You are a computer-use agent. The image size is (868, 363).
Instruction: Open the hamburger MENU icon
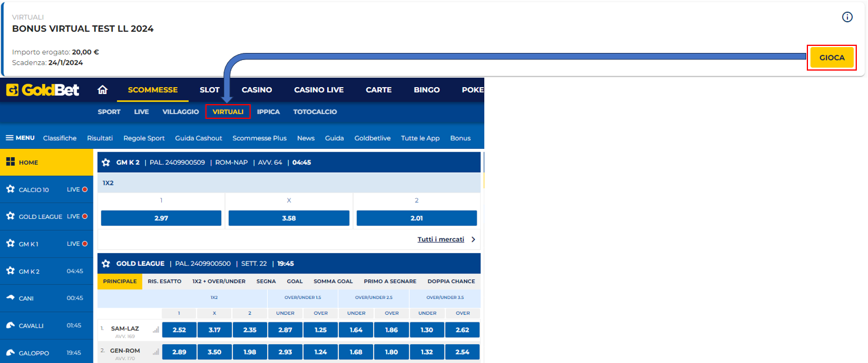9,138
